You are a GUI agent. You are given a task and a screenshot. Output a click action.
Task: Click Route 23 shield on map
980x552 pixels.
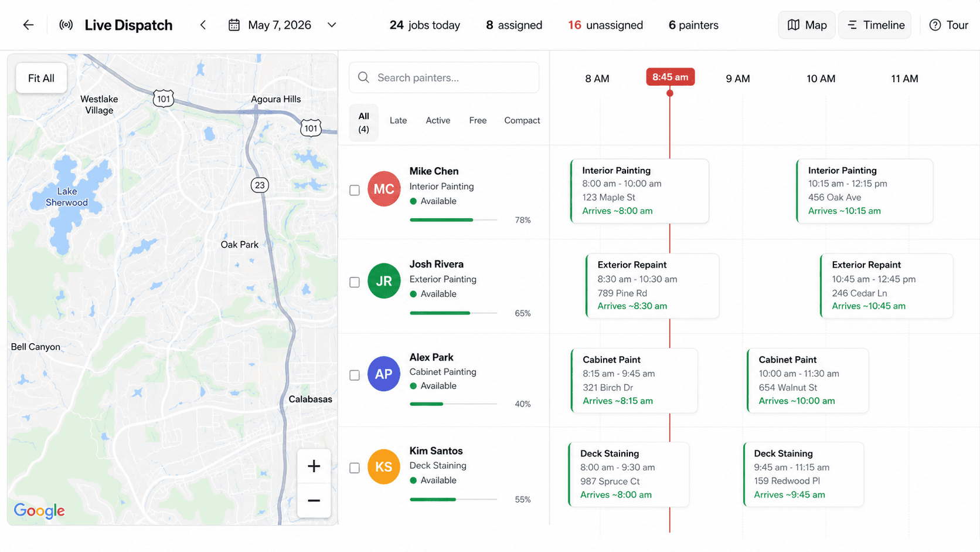point(260,185)
